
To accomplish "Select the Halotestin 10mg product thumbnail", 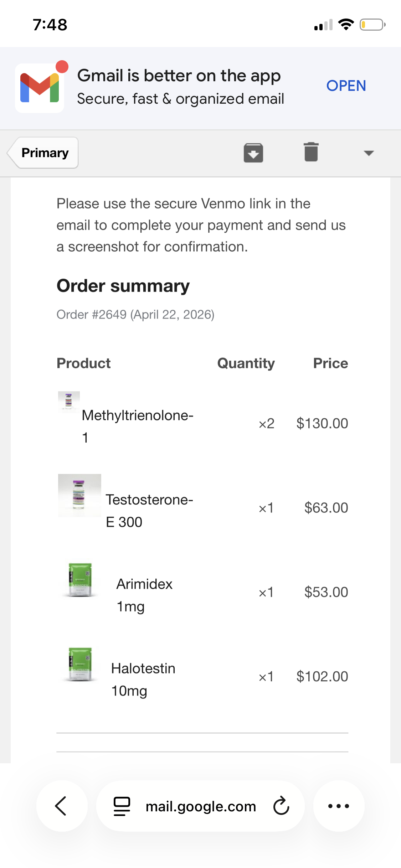I will (x=80, y=664).
